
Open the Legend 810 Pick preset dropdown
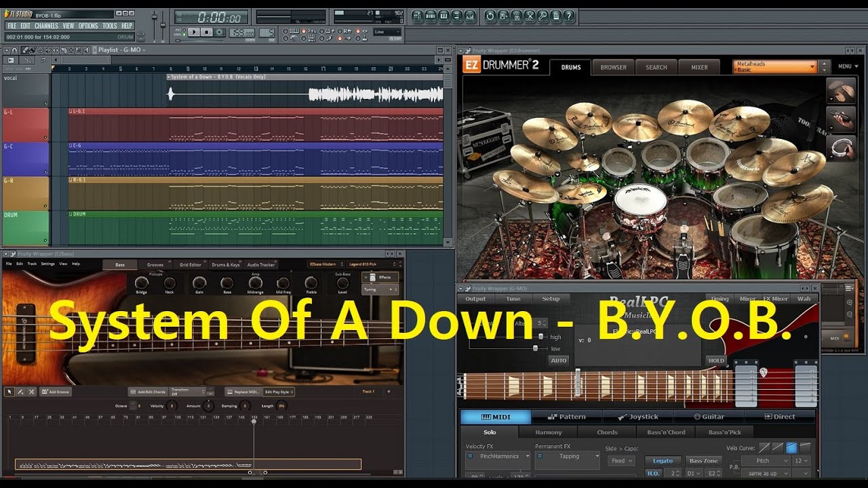click(373, 264)
